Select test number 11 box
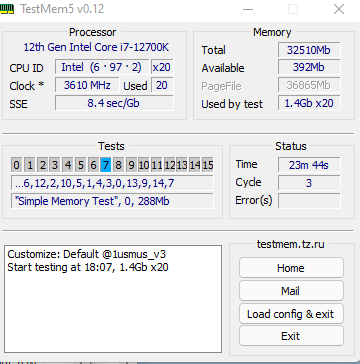This screenshot has width=360, height=364. click(x=156, y=165)
